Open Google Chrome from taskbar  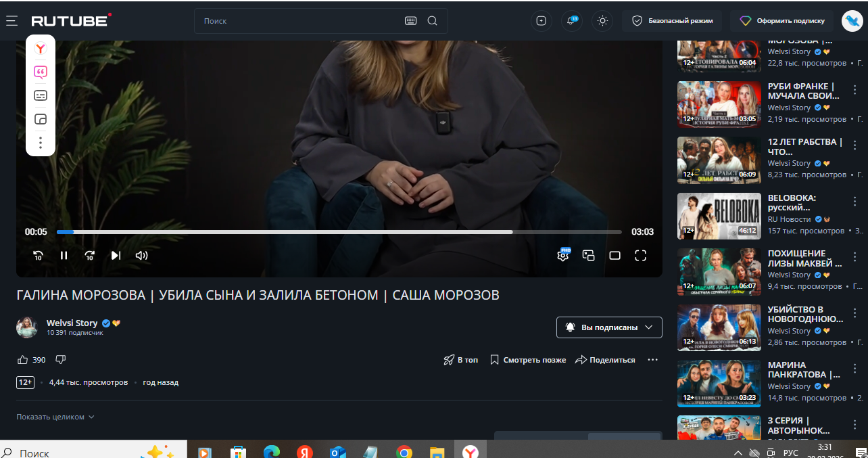tap(404, 452)
